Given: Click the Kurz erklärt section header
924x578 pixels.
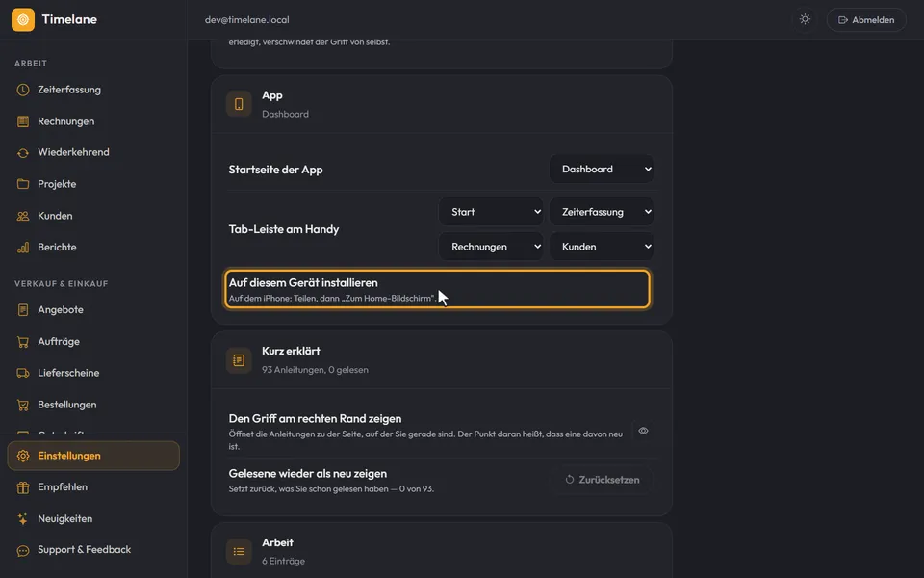Looking at the screenshot, I should (x=442, y=359).
